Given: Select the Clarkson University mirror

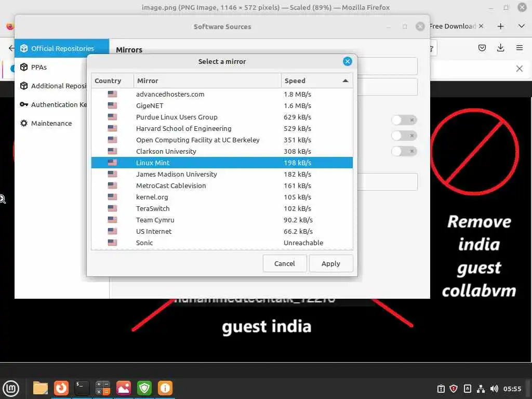Looking at the screenshot, I should (x=222, y=151).
